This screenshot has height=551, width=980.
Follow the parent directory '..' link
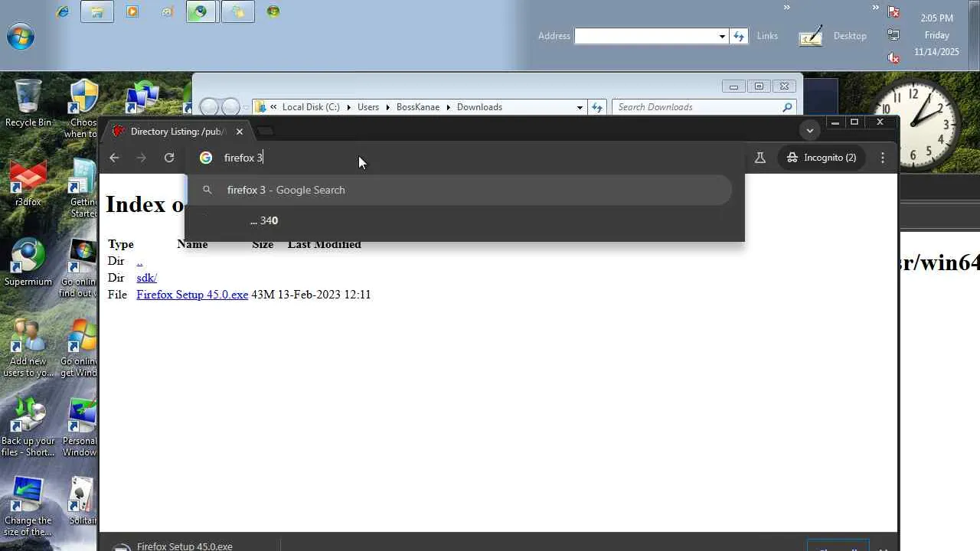(x=139, y=261)
